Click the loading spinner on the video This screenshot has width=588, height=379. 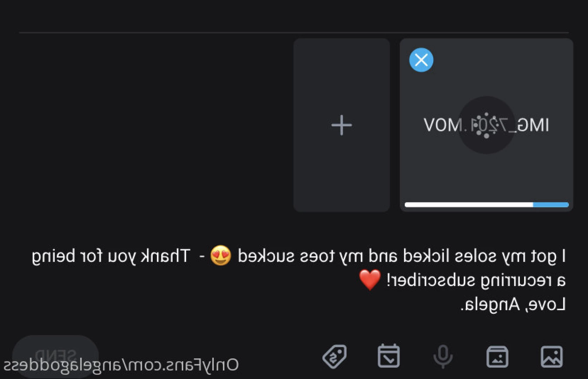pyautogui.click(x=486, y=125)
